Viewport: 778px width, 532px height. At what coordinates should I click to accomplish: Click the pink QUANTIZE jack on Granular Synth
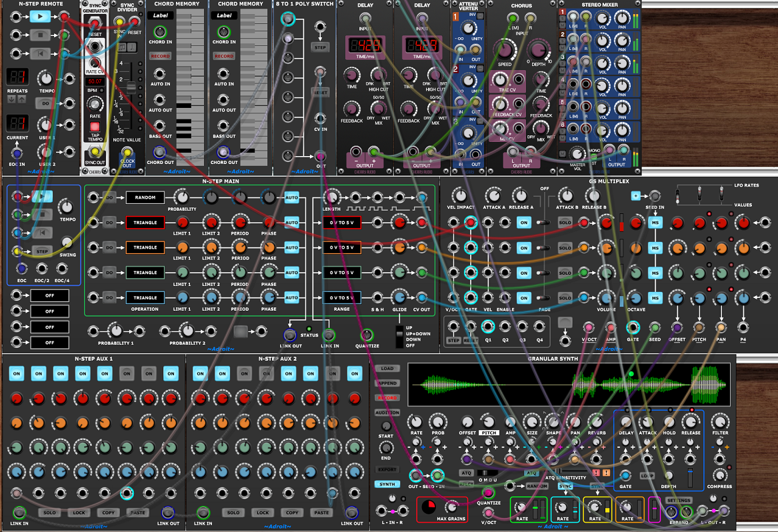[x=488, y=492]
